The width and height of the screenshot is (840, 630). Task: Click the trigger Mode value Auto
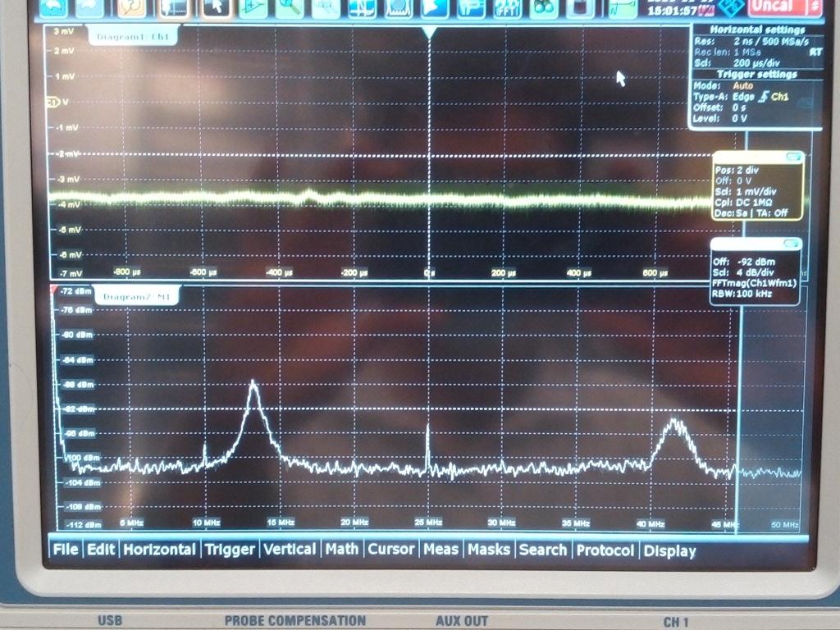tap(743, 85)
